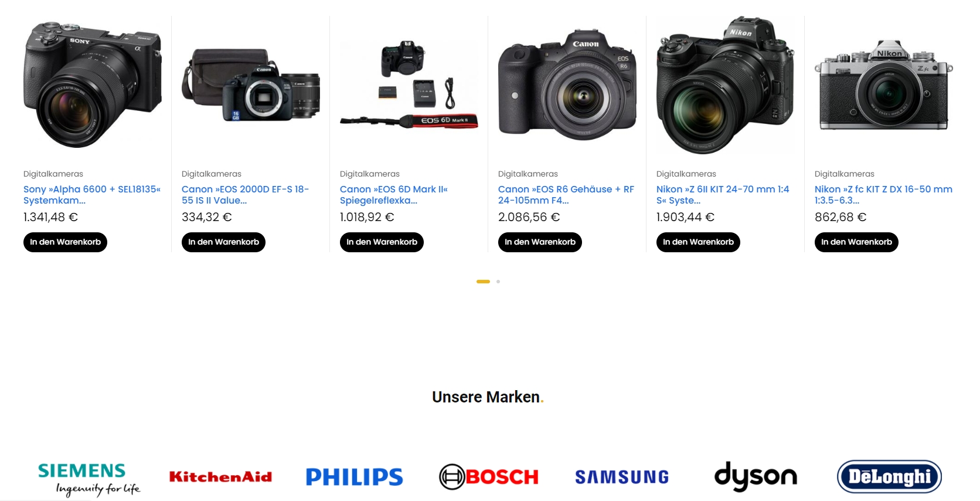Add Canon EOS 6D Mark II to Warenkorb
This screenshot has height=501, width=980.
click(x=382, y=242)
